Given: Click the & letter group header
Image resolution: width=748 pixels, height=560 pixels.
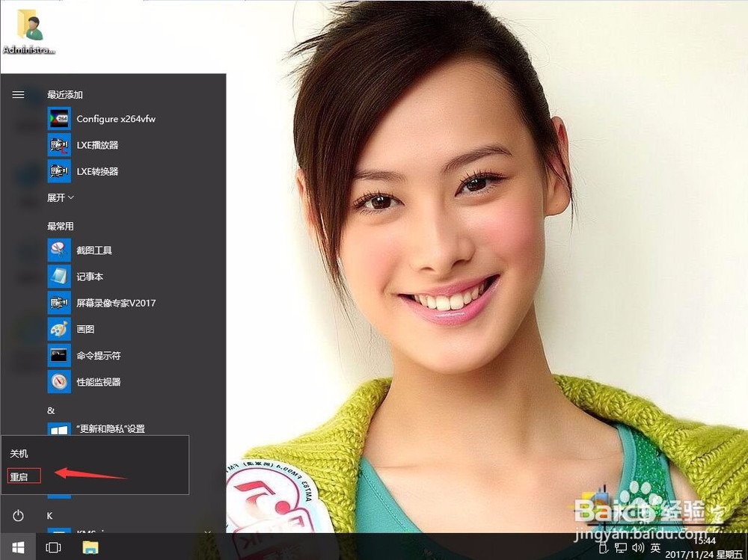Looking at the screenshot, I should click(x=51, y=410).
